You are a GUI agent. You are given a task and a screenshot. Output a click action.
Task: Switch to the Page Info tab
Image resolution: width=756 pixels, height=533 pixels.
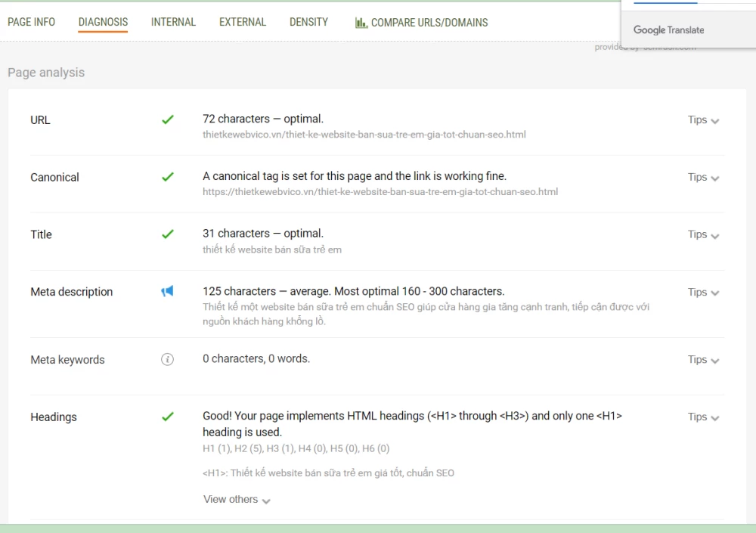(31, 22)
